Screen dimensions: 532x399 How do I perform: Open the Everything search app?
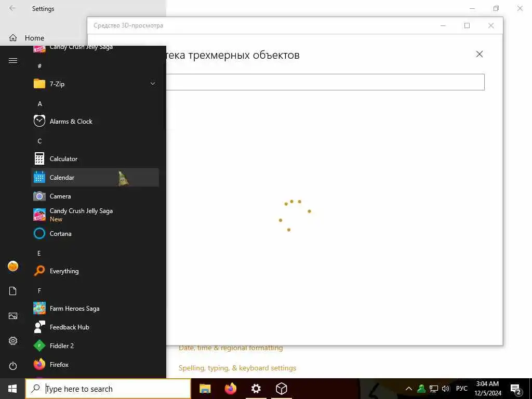click(95, 271)
